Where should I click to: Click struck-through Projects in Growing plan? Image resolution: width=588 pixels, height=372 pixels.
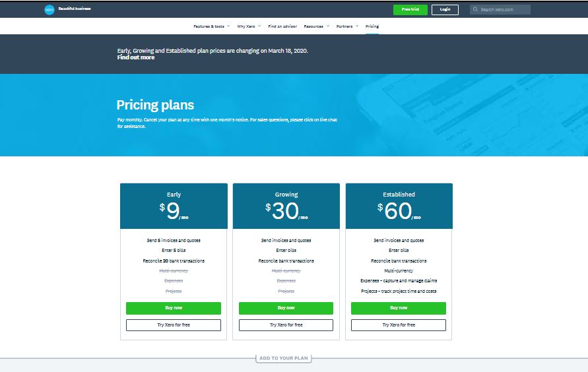[286, 291]
